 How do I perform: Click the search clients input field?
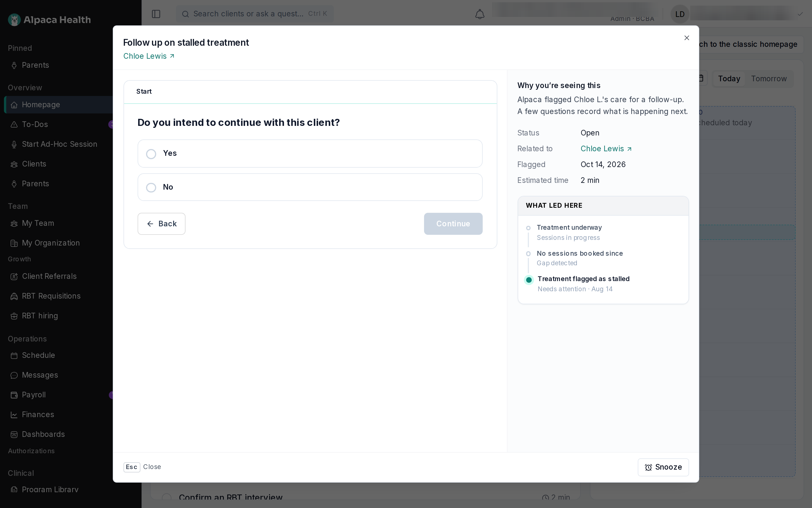pyautogui.click(x=255, y=14)
